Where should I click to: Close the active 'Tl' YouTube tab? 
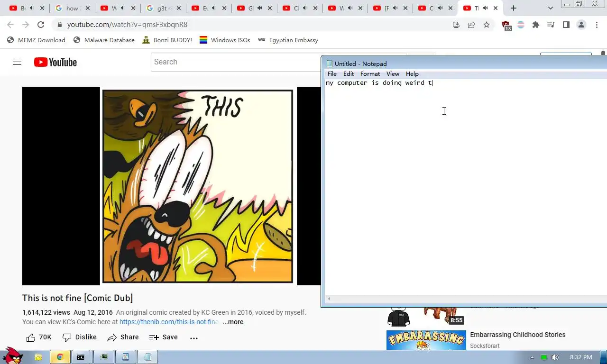pyautogui.click(x=496, y=8)
